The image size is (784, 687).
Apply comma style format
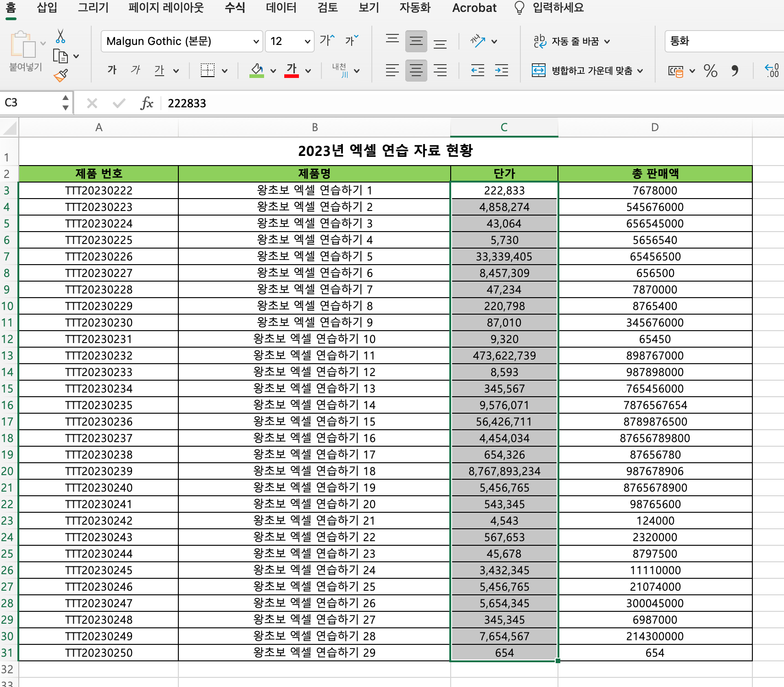pos(735,71)
